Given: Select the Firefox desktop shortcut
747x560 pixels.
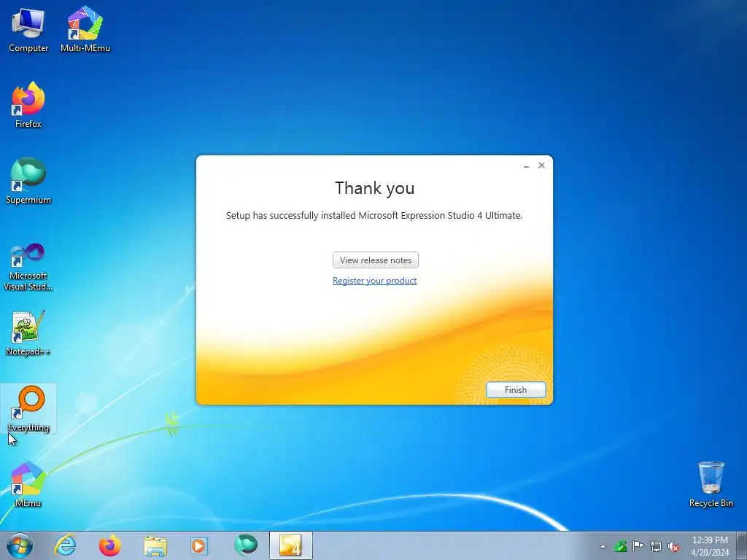Looking at the screenshot, I should click(x=28, y=105).
